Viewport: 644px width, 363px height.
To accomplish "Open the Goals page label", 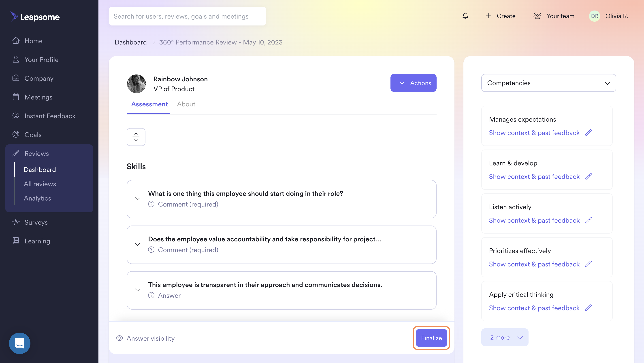I will coord(33,135).
